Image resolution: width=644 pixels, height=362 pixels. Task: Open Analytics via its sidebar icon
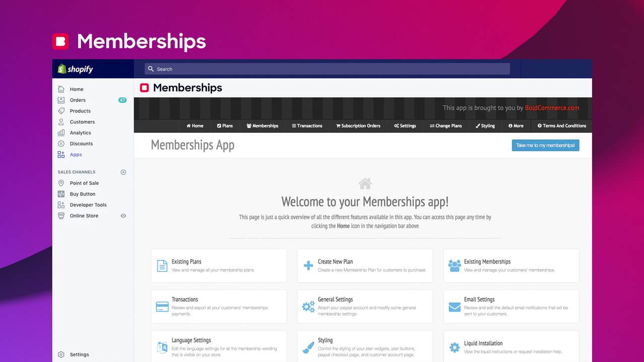[61, 133]
